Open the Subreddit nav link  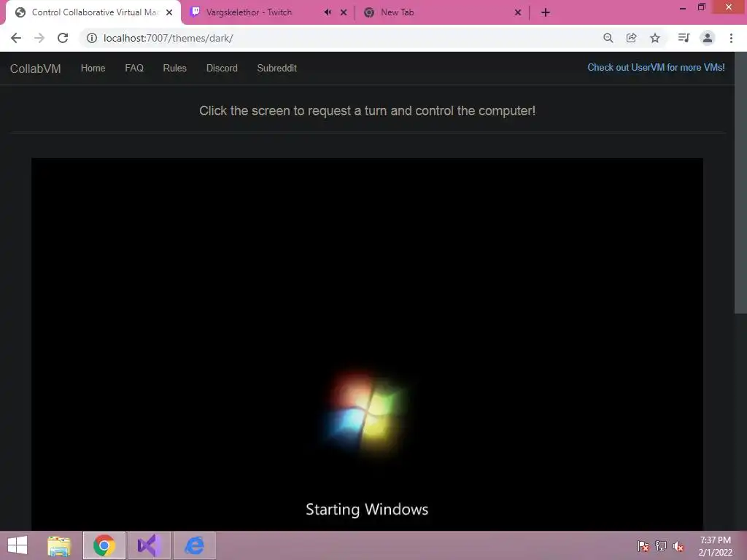[x=276, y=68]
